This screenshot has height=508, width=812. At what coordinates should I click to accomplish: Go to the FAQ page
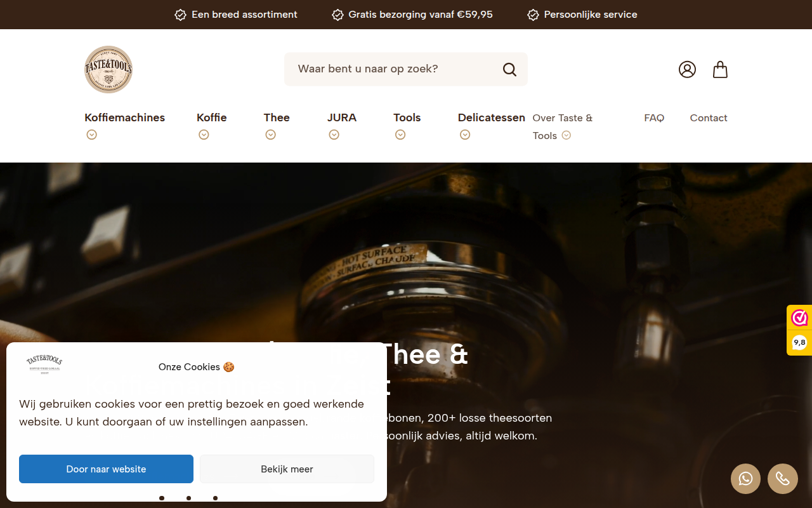click(654, 118)
